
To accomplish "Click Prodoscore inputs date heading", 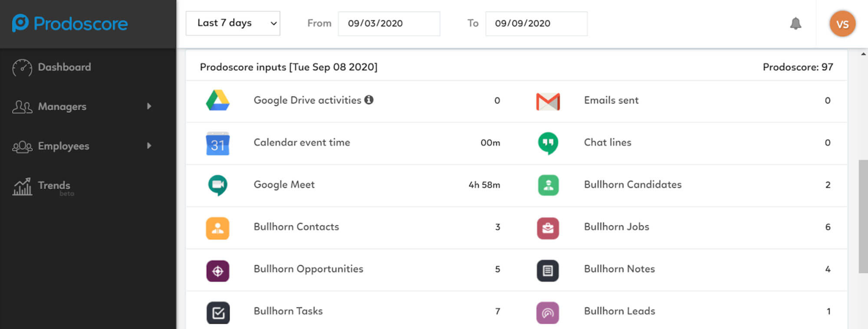I will (x=289, y=67).
